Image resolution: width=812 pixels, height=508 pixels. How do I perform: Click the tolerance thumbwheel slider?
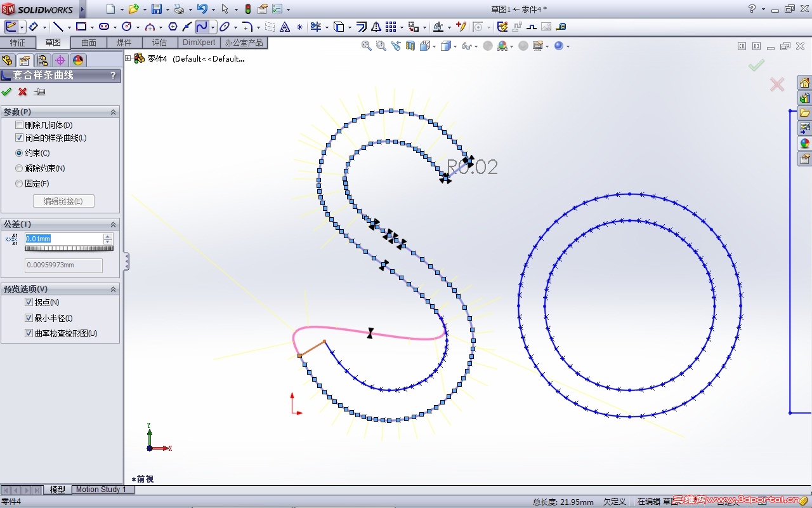69,248
